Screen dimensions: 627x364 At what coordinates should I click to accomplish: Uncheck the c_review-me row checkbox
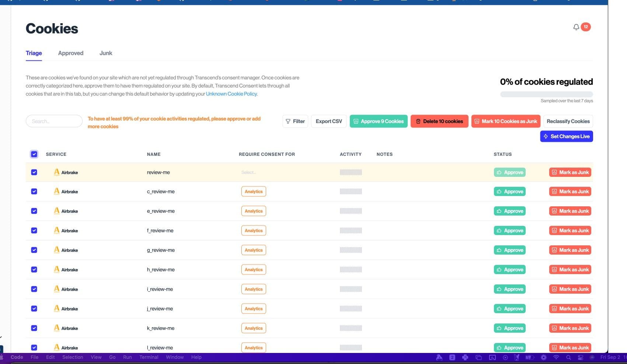(x=34, y=192)
